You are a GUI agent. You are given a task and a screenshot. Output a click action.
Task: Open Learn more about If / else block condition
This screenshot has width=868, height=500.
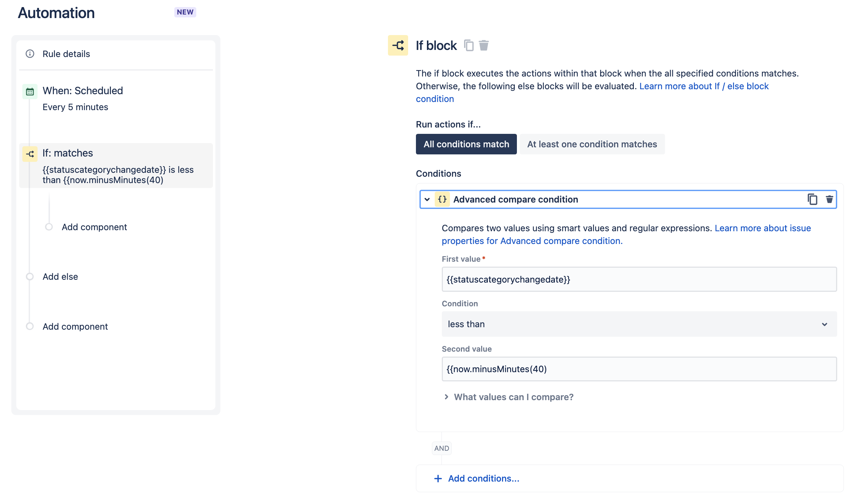[704, 86]
